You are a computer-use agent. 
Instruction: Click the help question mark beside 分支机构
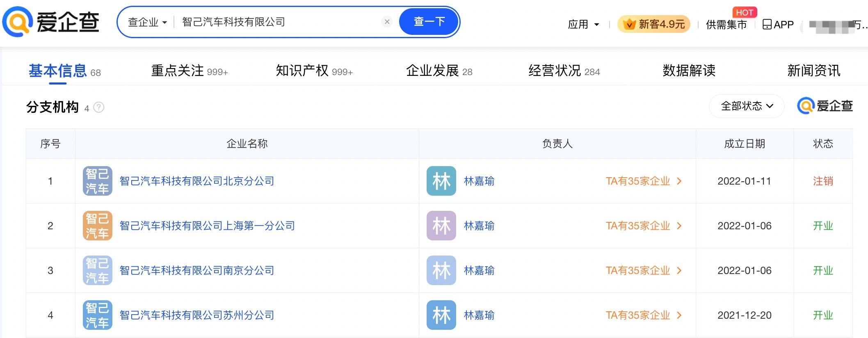tap(99, 107)
